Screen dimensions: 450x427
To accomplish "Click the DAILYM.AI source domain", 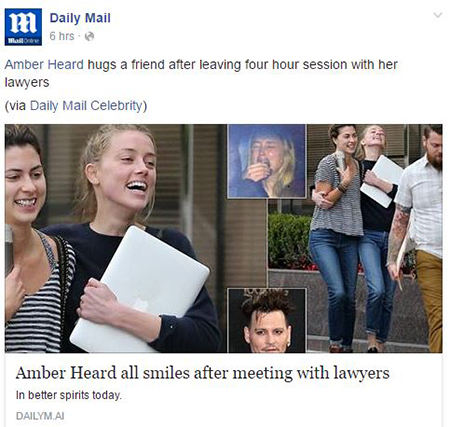I will point(40,416).
